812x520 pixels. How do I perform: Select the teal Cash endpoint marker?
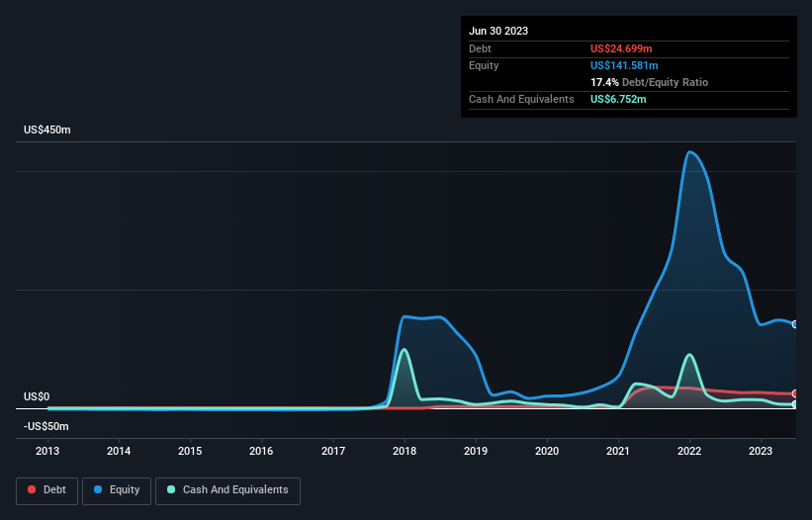[x=795, y=404]
